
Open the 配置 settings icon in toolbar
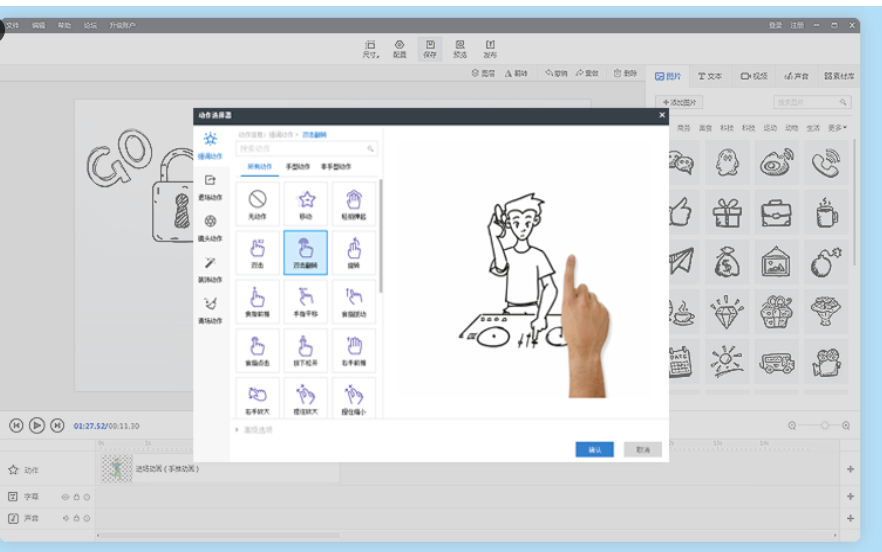click(399, 49)
